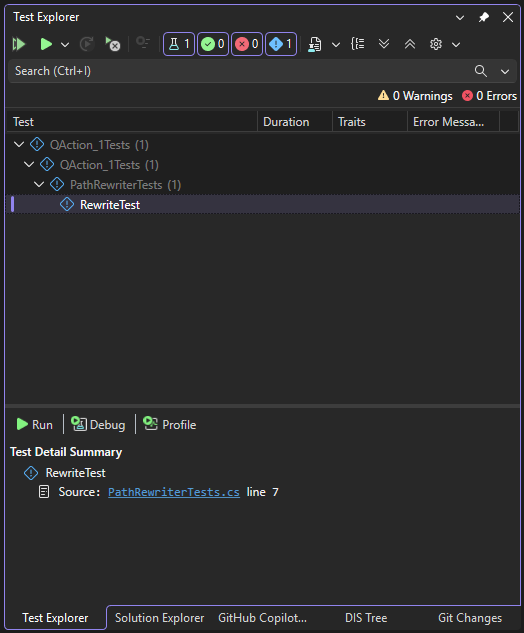
Task: Select the PathRewriterTests (1) row
Action: click(x=262, y=185)
